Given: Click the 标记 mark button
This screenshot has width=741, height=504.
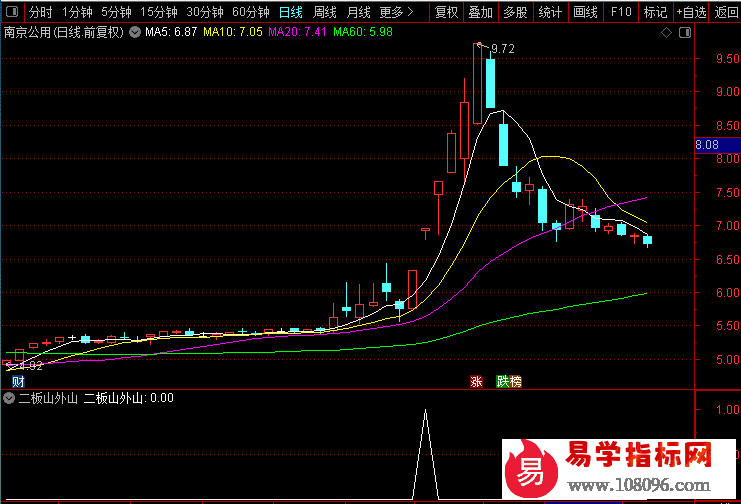Looking at the screenshot, I should coord(655,12).
